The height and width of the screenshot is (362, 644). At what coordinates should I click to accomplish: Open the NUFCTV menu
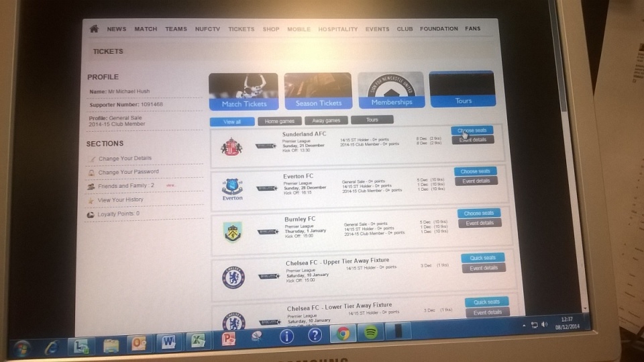[x=207, y=29]
